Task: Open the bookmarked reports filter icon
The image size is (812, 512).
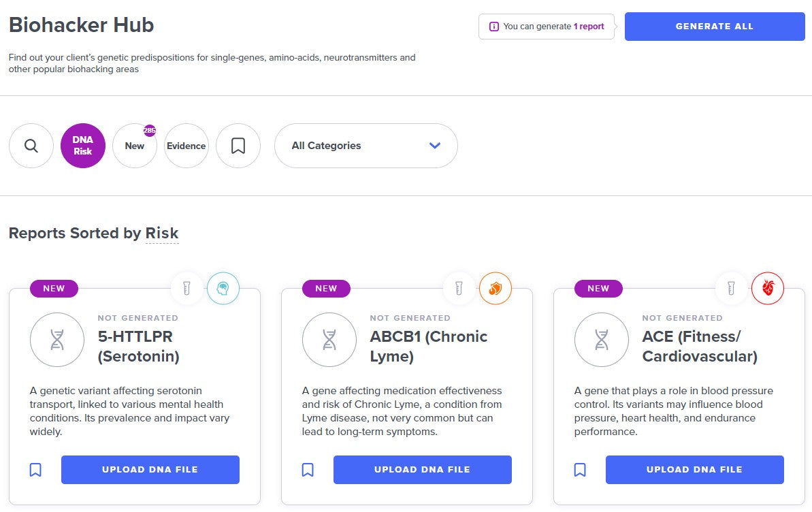Action: click(x=238, y=146)
